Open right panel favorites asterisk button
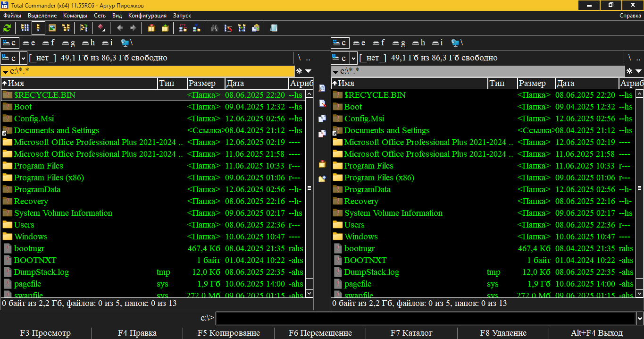The height and width of the screenshot is (339, 644). [629, 71]
